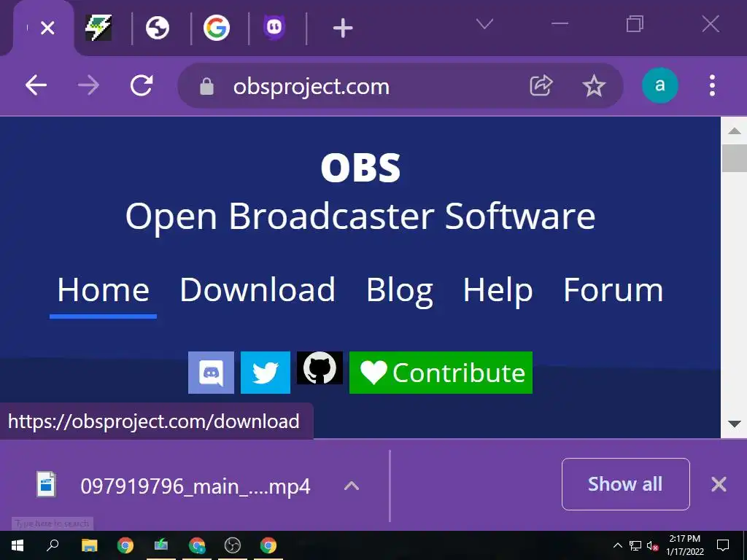Switch to the purple owl icon tab
Viewport: 747px width, 560px height.
274,27
